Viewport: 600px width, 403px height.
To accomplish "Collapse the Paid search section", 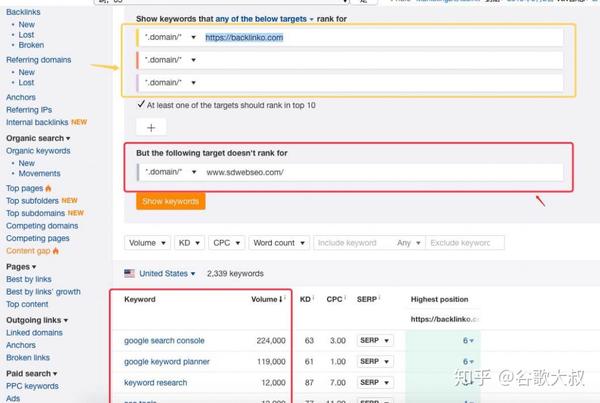I will tap(31, 374).
